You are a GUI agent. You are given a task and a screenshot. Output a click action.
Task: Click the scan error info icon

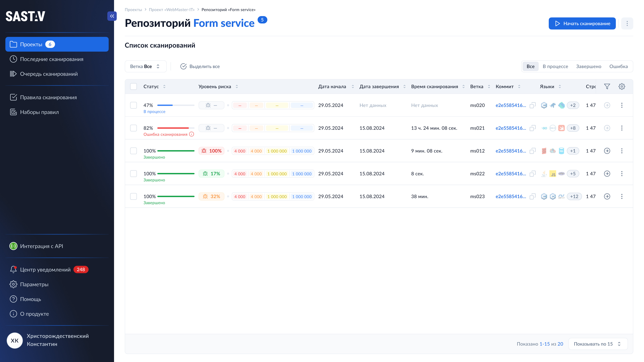coord(192,134)
